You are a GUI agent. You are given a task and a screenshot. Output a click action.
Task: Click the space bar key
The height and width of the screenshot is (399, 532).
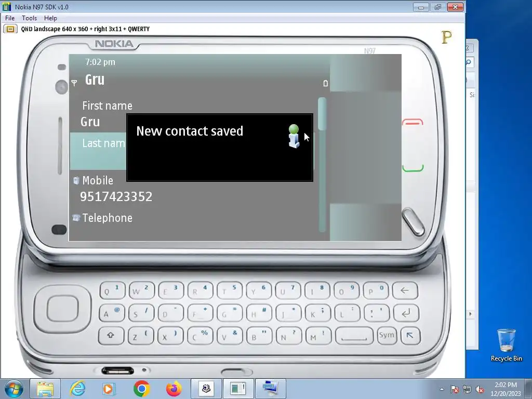[x=354, y=336]
